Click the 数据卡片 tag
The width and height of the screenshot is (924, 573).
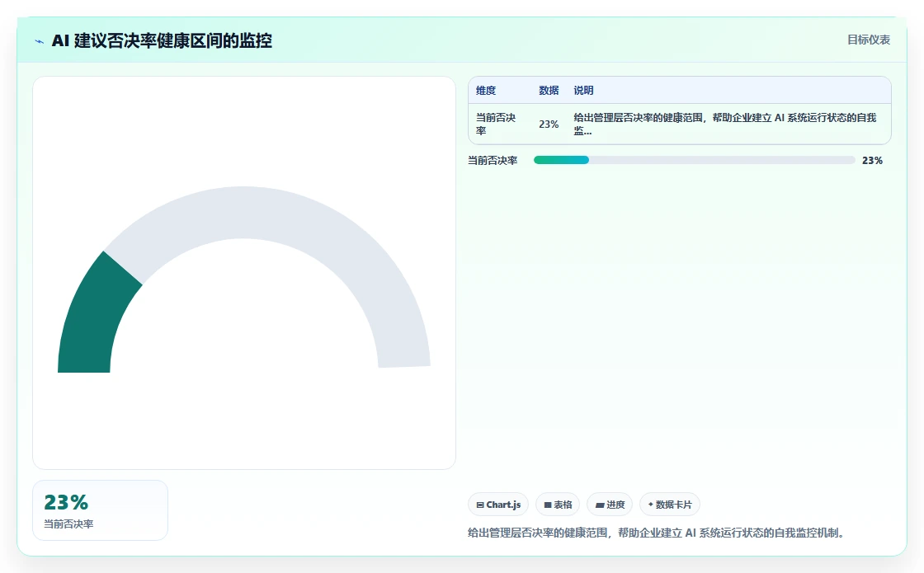pyautogui.click(x=669, y=505)
